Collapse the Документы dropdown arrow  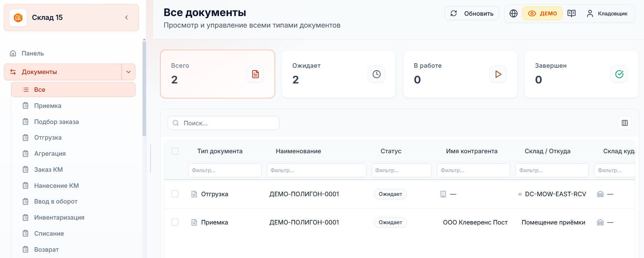[x=129, y=72]
